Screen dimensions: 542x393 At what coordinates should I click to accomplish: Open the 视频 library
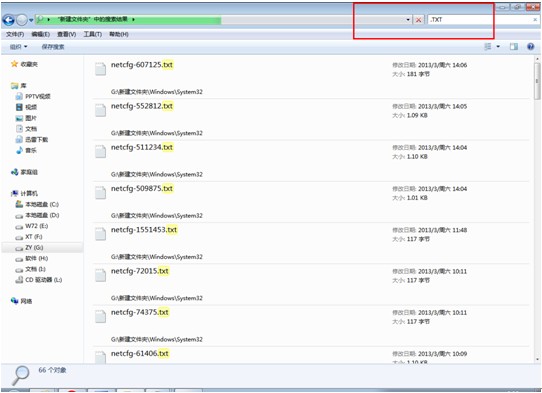point(27,107)
